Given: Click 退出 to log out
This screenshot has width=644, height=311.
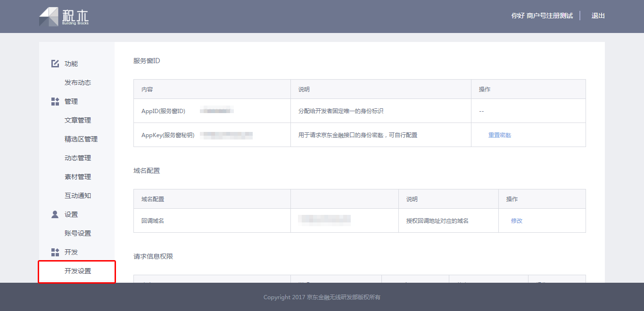Looking at the screenshot, I should [x=598, y=16].
